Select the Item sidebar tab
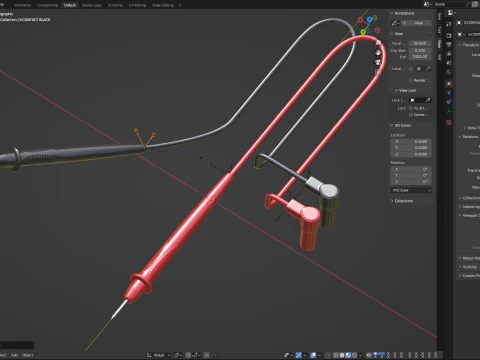The width and height of the screenshot is (480, 360). coord(439,16)
